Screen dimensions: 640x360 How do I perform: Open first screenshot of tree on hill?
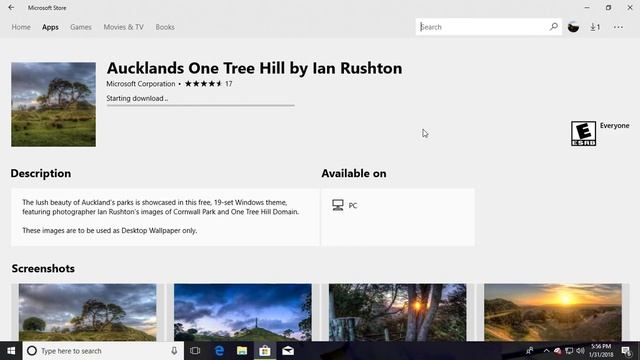(x=87, y=312)
